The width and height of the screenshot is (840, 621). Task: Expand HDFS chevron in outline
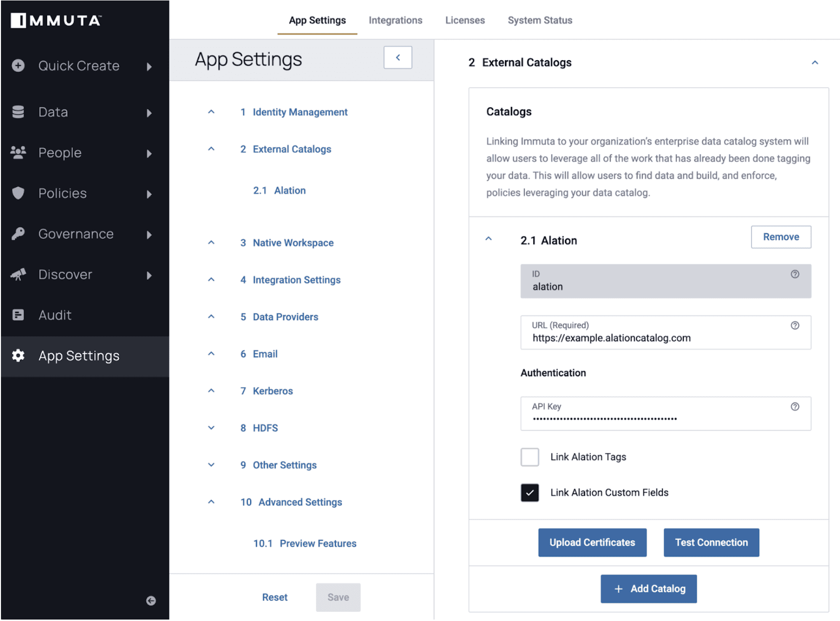point(211,428)
